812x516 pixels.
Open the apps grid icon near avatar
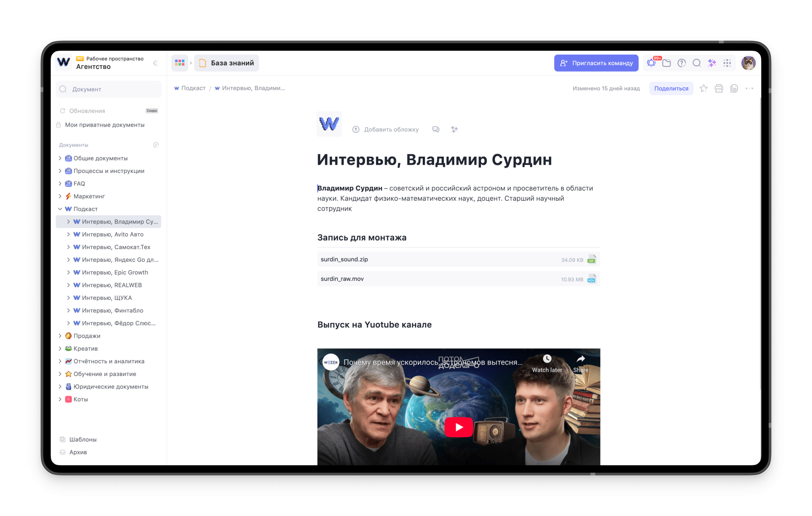[727, 63]
